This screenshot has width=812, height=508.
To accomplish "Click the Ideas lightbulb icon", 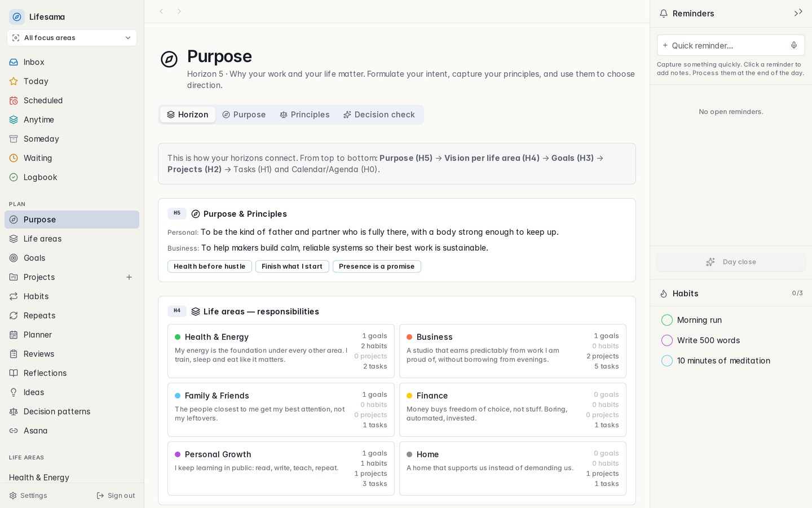I will (x=14, y=392).
